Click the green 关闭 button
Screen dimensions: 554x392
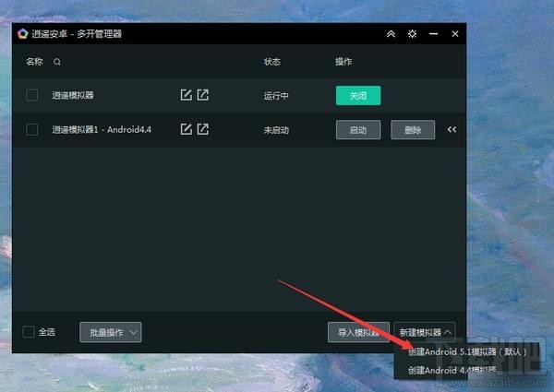[358, 96]
